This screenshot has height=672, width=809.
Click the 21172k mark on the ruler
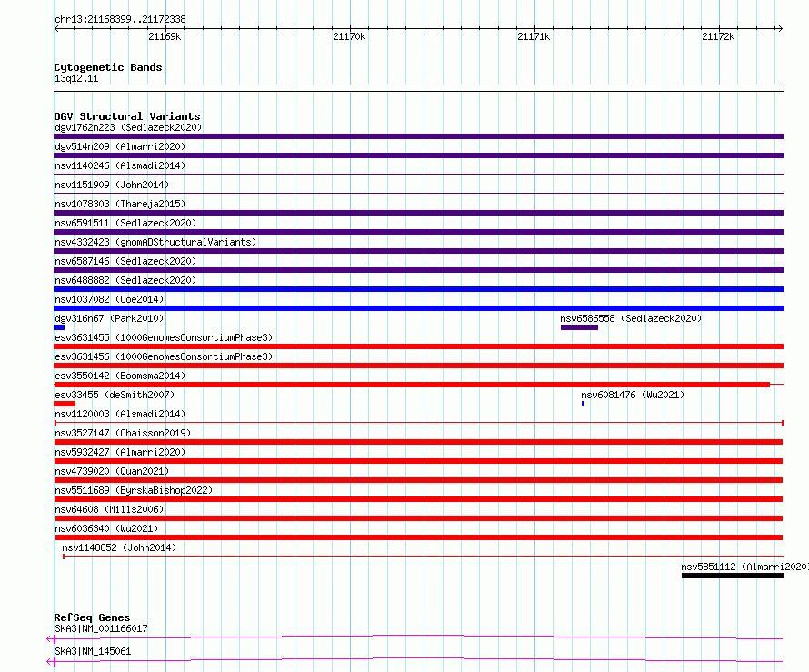718,36
